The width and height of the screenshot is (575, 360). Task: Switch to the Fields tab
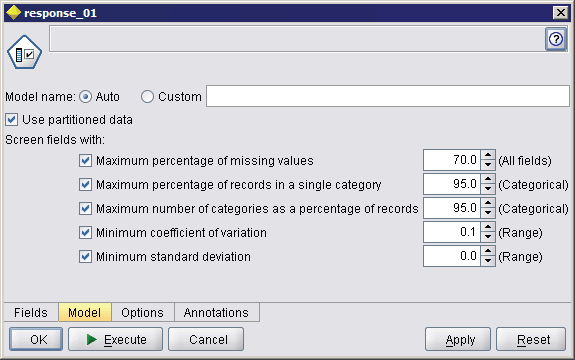click(x=31, y=312)
